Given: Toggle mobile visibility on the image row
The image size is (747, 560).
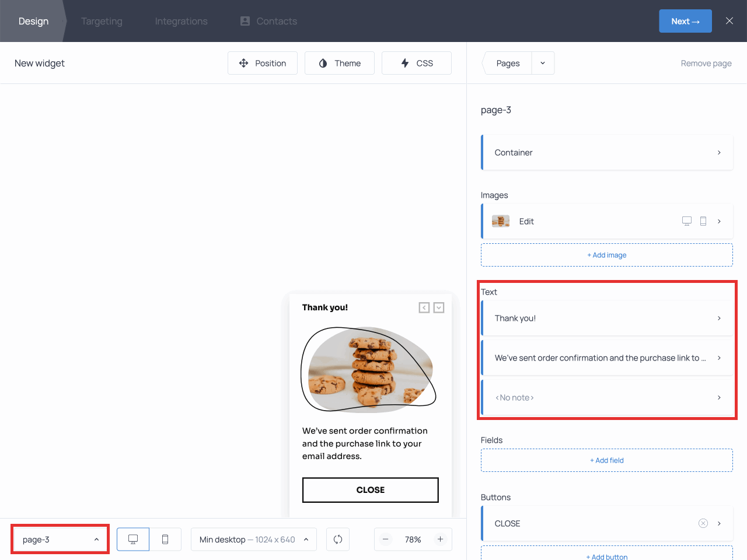Looking at the screenshot, I should 703,221.
